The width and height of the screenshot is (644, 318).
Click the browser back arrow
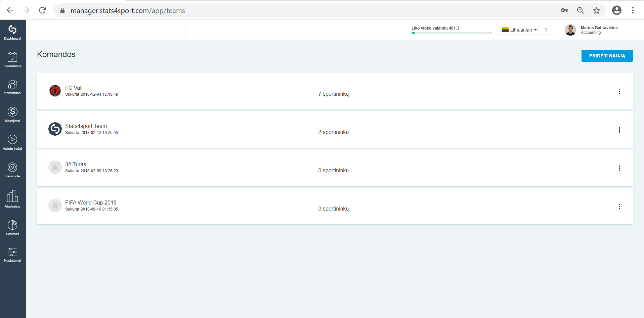[10, 10]
